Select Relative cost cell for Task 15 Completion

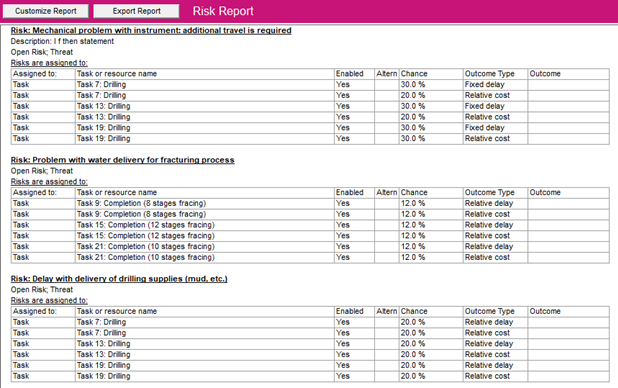click(495, 236)
